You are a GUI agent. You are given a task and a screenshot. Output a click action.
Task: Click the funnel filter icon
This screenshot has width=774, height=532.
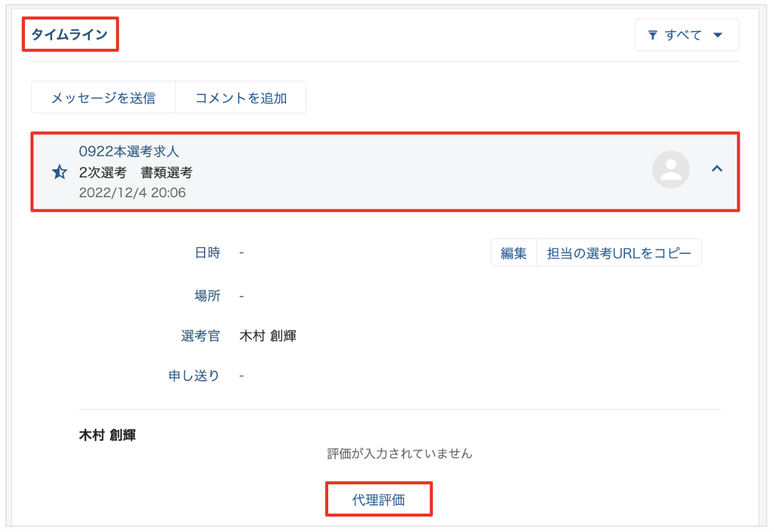coord(653,35)
